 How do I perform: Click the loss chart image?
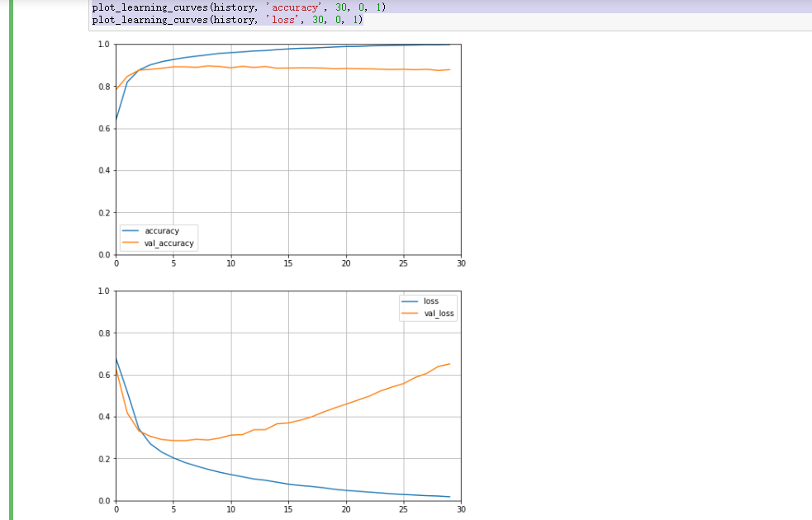click(282, 401)
